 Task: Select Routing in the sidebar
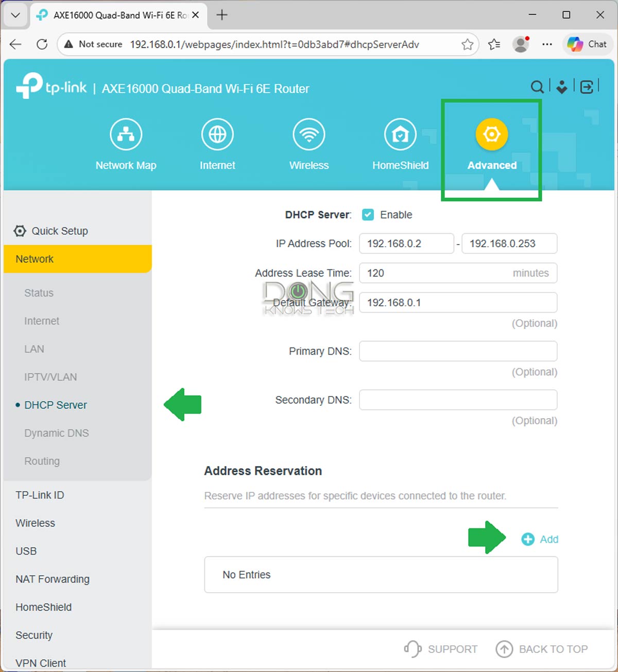click(x=42, y=461)
